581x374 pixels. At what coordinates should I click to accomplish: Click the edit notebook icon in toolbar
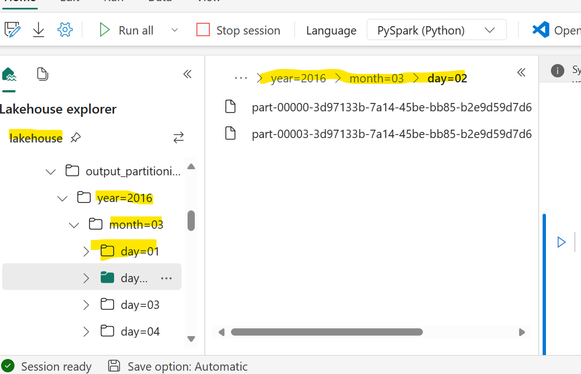click(12, 30)
